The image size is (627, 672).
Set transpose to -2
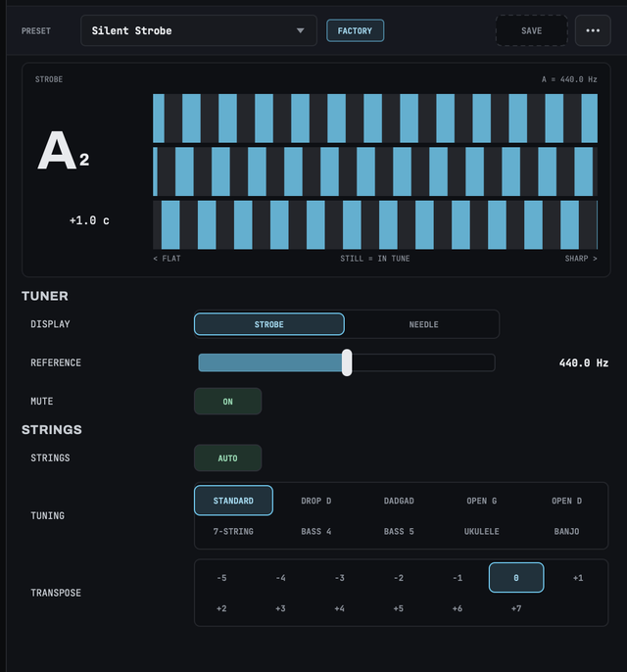pos(399,578)
